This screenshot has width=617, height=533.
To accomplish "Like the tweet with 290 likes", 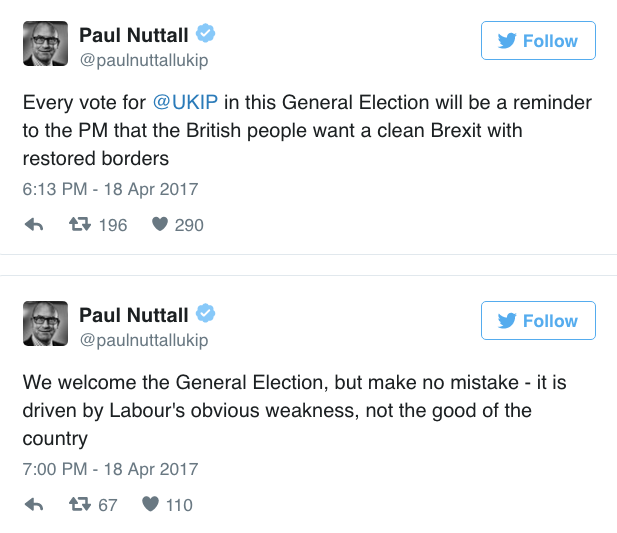I will point(159,225).
